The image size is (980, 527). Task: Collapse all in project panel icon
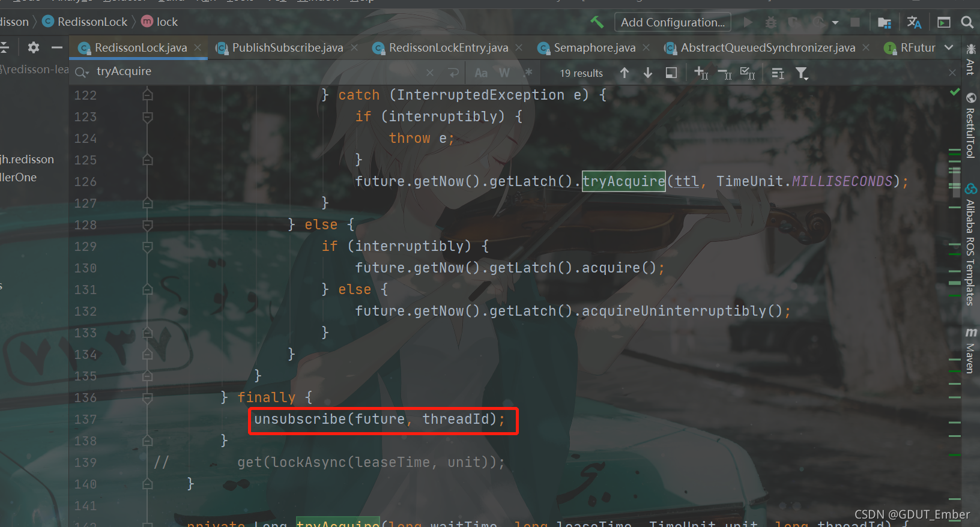(x=4, y=47)
